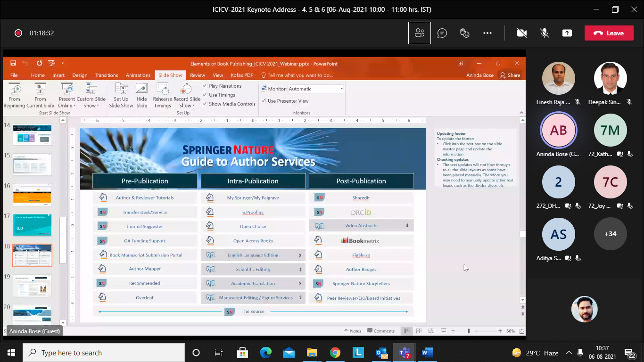Leave the meeting
Viewport: 644px width, 362px height.
pyautogui.click(x=609, y=33)
